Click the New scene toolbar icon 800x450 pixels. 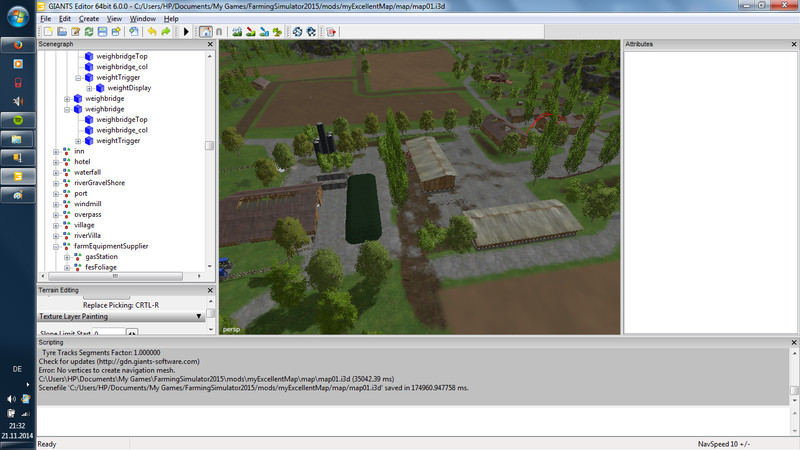(x=48, y=32)
